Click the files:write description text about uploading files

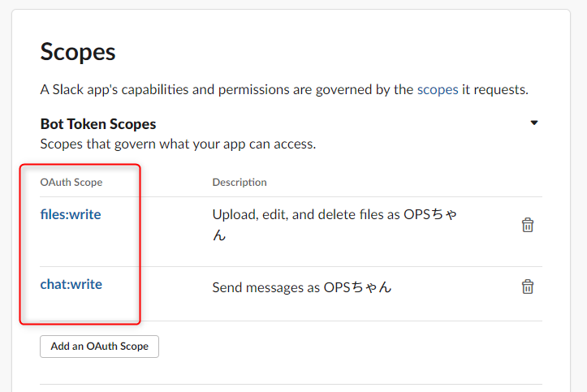click(x=335, y=225)
